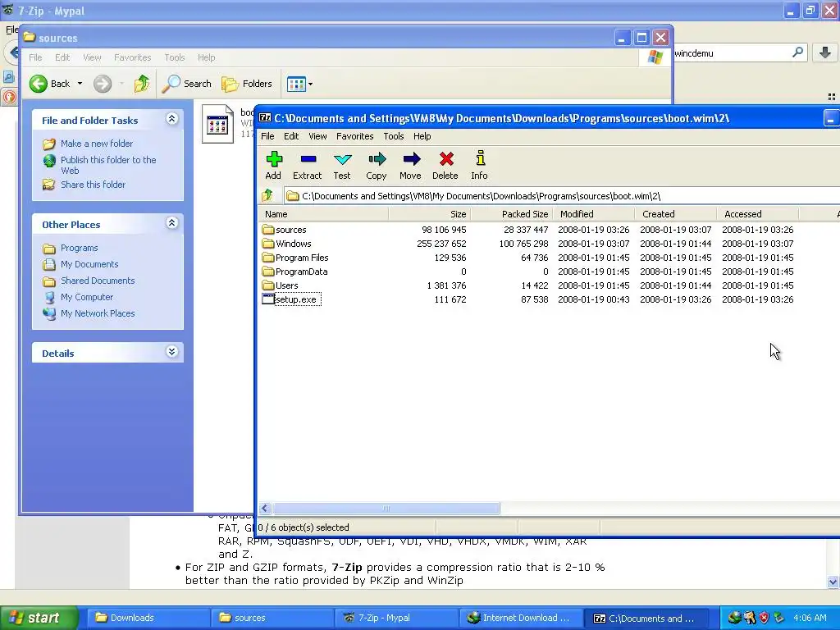Open File menu in sources Explorer window
Screen dimensions: 840x630
(x=35, y=57)
